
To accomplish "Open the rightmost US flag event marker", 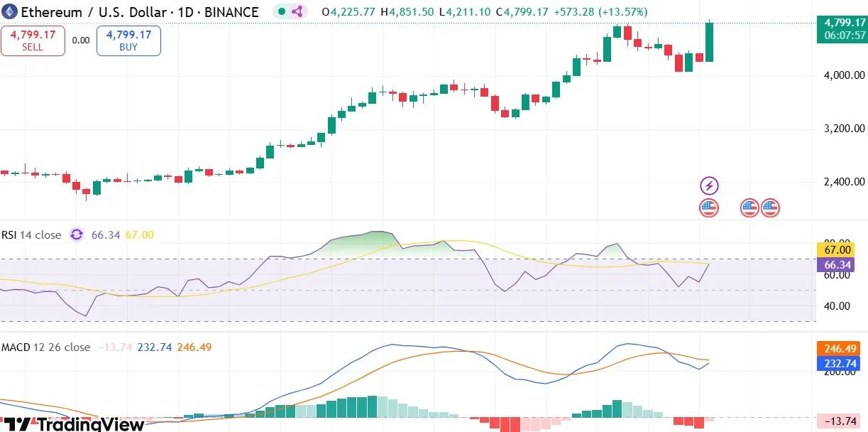I will click(x=769, y=207).
